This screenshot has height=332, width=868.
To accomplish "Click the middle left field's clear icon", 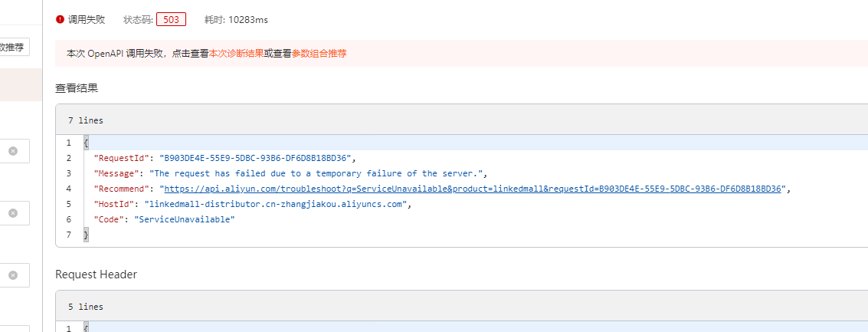I will (13, 213).
